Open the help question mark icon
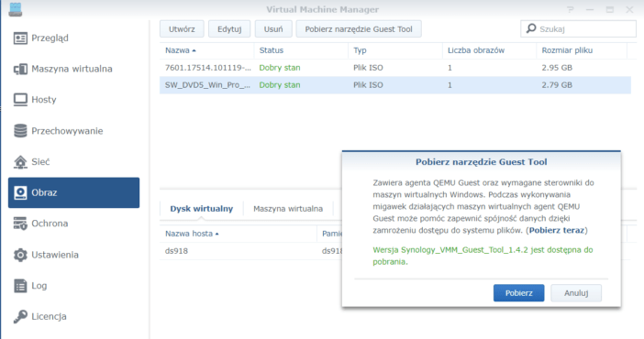This screenshot has width=644, height=339. point(570,9)
